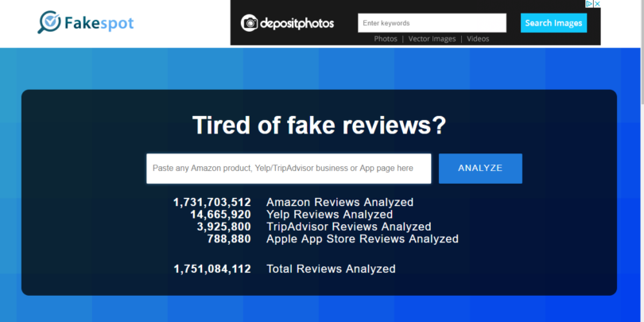This screenshot has height=322, width=644.
Task: Click the scrollbar up arrow
Action: [640, 4]
